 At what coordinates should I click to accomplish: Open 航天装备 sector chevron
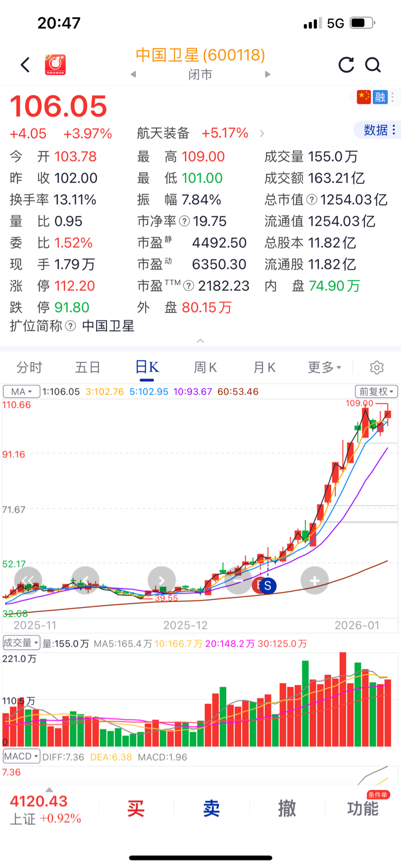[262, 134]
